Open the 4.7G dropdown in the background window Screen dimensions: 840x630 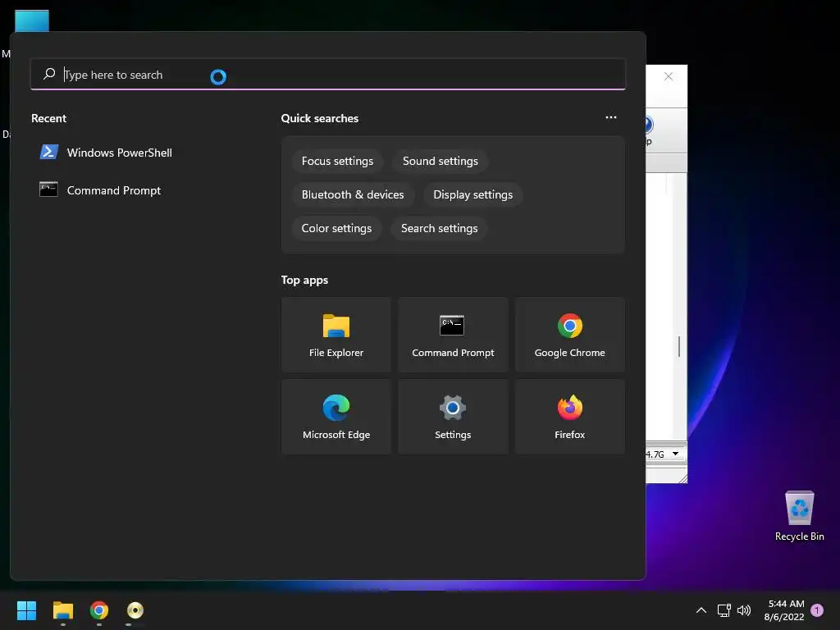pyautogui.click(x=676, y=454)
